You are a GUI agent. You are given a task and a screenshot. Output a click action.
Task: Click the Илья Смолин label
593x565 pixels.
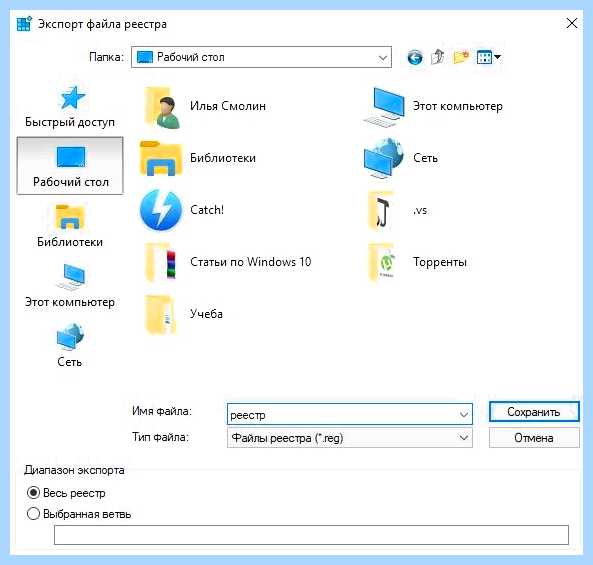228,106
